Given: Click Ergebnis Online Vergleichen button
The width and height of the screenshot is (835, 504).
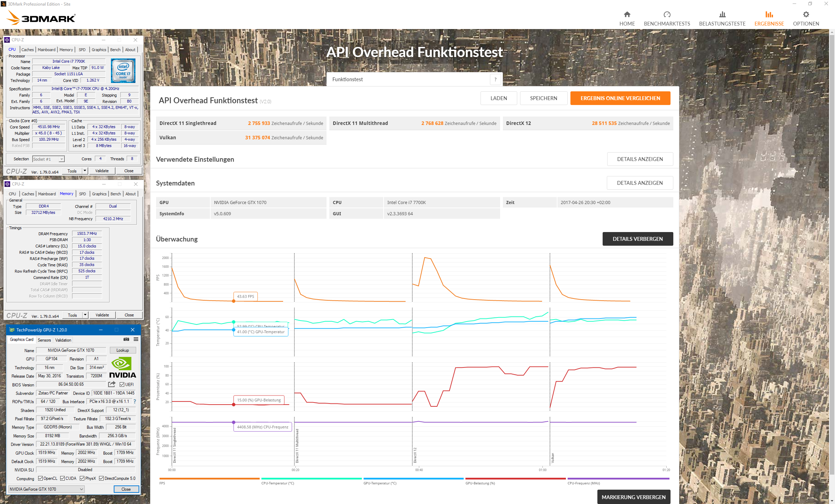Looking at the screenshot, I should point(620,98).
